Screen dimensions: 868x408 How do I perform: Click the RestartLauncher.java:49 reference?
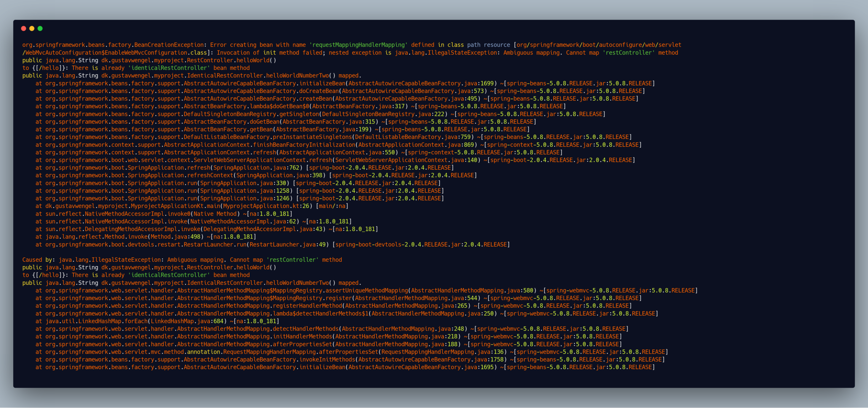[287, 245]
